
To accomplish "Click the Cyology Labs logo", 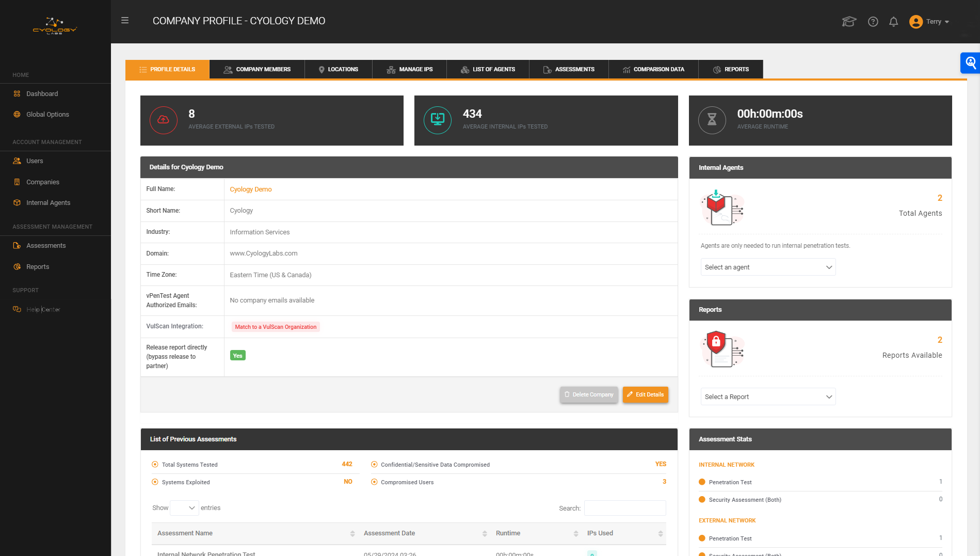I will pyautogui.click(x=55, y=26).
